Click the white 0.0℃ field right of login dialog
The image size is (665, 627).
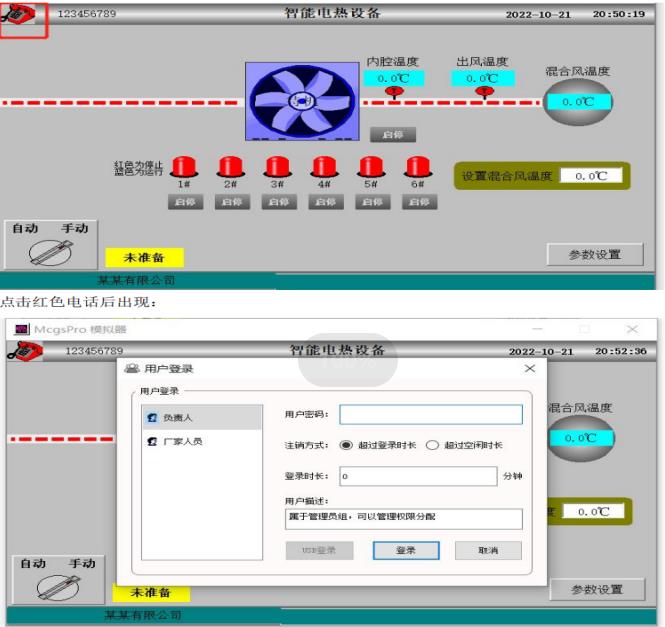click(594, 511)
